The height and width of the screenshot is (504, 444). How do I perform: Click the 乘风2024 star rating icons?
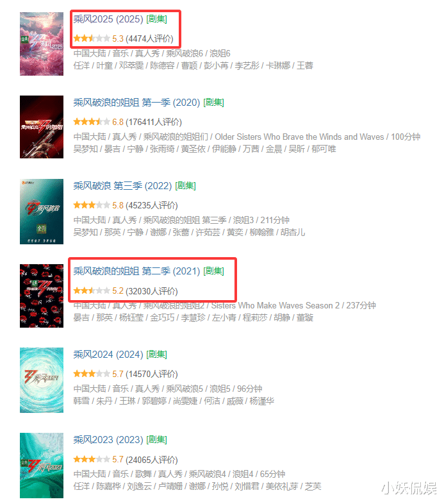92,374
